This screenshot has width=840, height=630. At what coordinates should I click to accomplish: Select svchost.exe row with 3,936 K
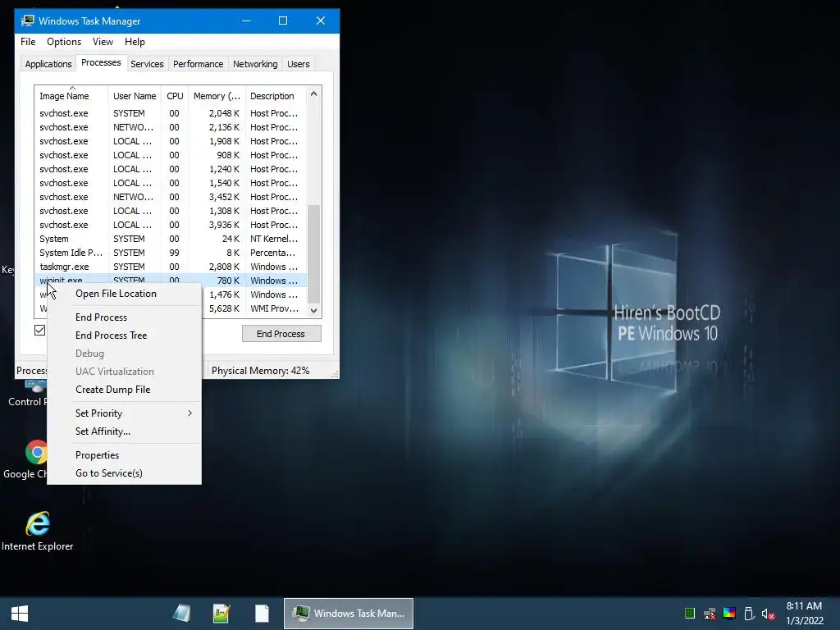pyautogui.click(x=171, y=225)
